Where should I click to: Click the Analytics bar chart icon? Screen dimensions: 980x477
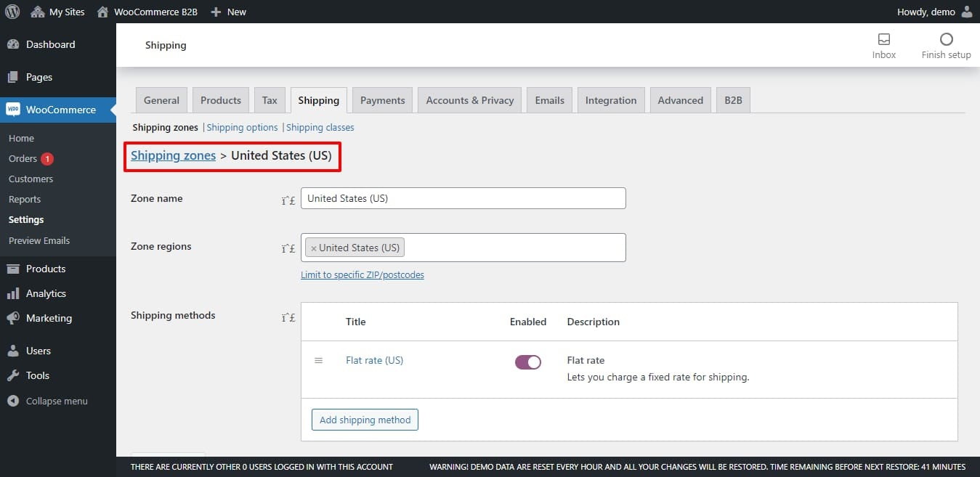click(13, 293)
